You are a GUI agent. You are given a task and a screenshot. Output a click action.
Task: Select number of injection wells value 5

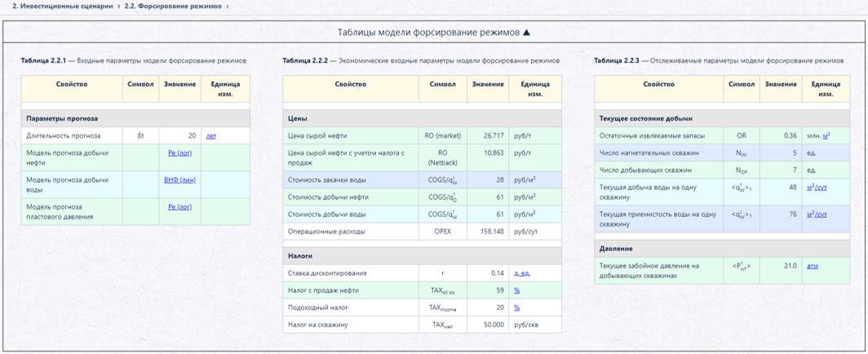pyautogui.click(x=795, y=153)
